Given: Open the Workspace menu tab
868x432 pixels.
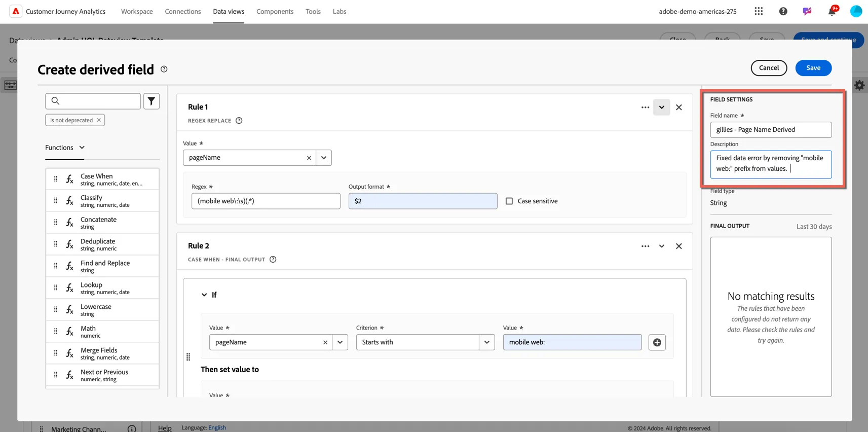Looking at the screenshot, I should 137,11.
